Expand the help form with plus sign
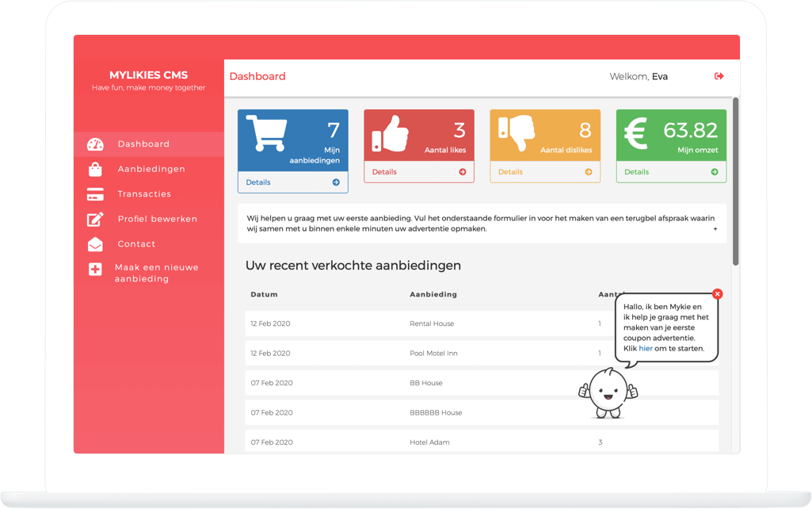Image resolution: width=812 pixels, height=509 pixels. [715, 228]
